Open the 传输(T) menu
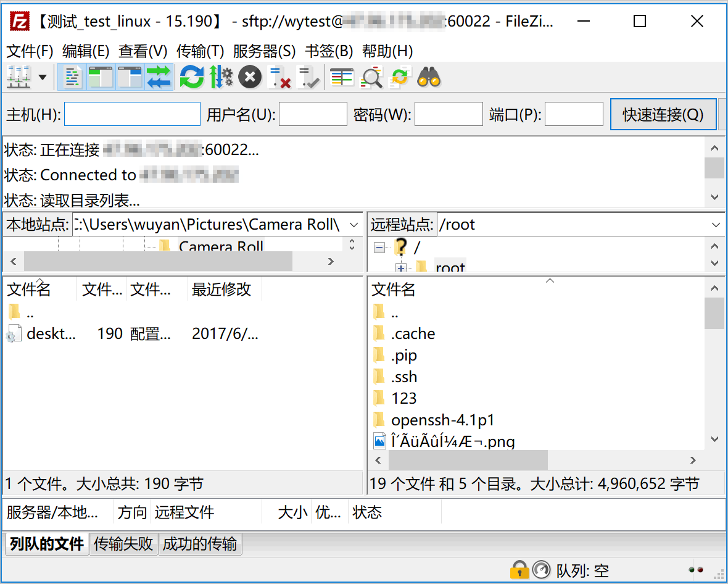The height and width of the screenshot is (584, 728). tap(200, 51)
